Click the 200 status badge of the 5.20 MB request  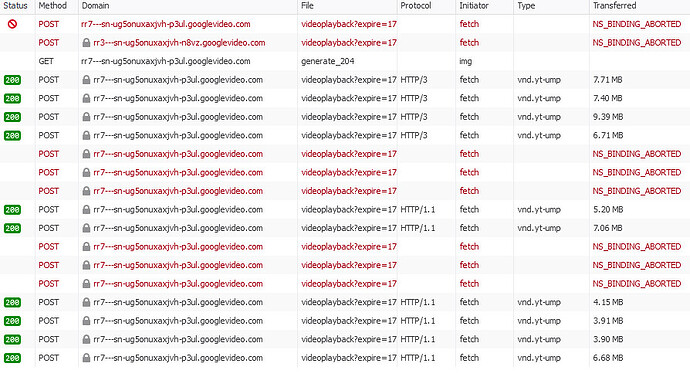pos(12,210)
